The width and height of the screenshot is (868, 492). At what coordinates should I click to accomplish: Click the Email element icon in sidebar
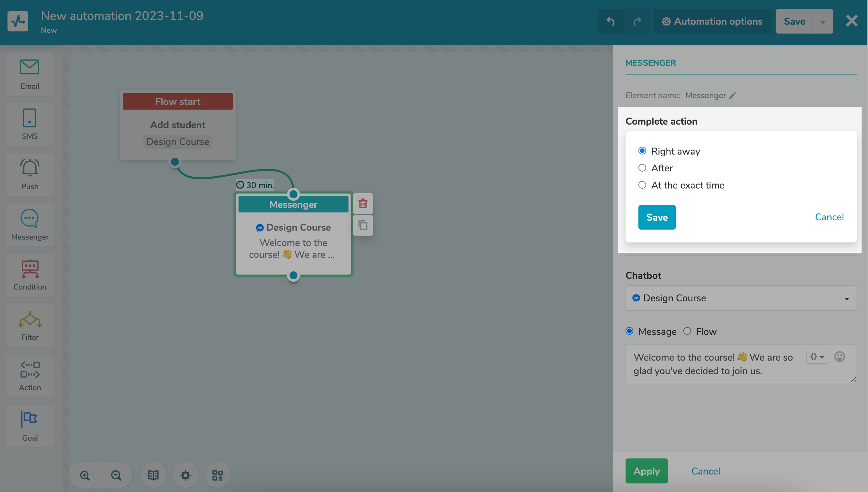coord(30,67)
